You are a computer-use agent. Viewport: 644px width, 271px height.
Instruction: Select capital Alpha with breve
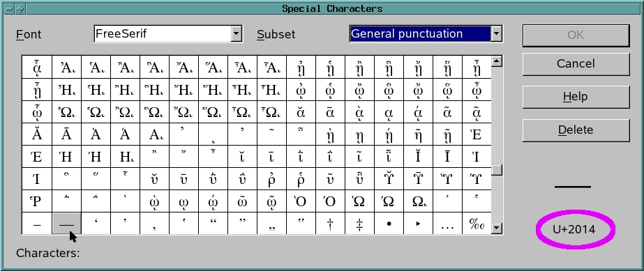(x=37, y=134)
